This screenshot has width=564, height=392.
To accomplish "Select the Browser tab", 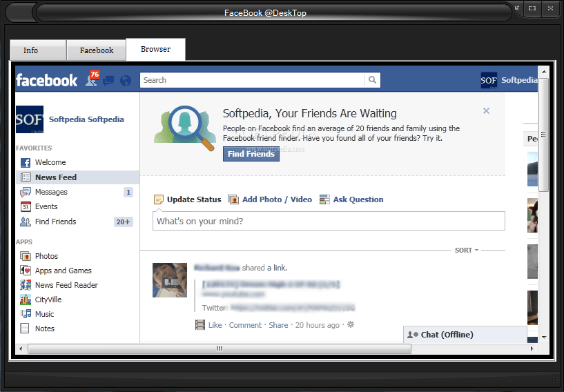I will tap(156, 49).
